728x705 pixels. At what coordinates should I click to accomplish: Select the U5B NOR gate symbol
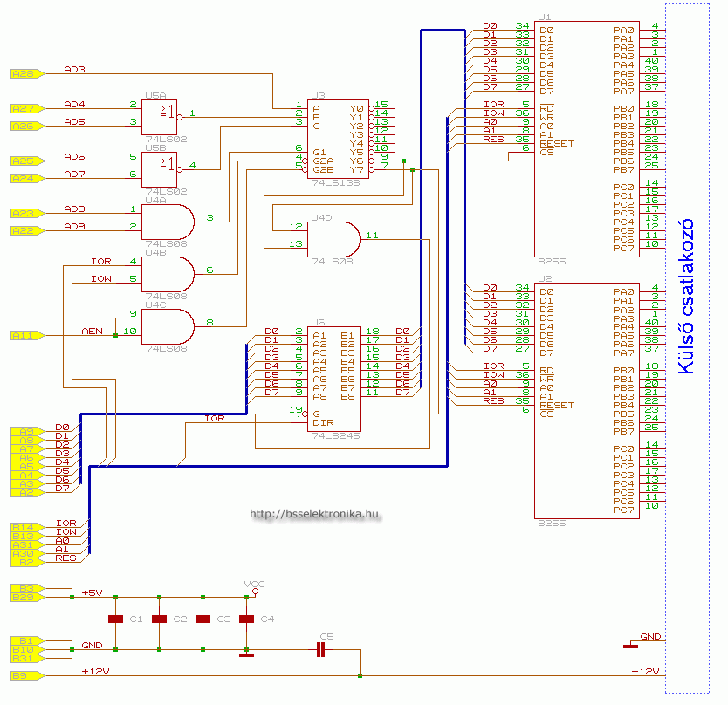tap(160, 167)
